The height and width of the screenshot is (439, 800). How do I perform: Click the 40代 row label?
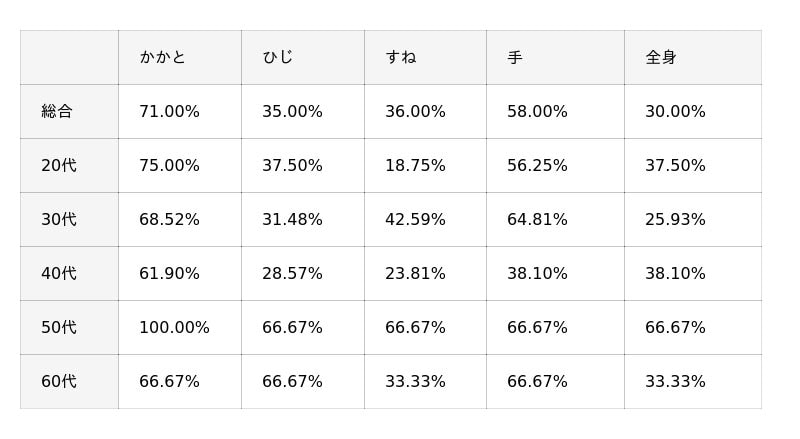coord(59,273)
